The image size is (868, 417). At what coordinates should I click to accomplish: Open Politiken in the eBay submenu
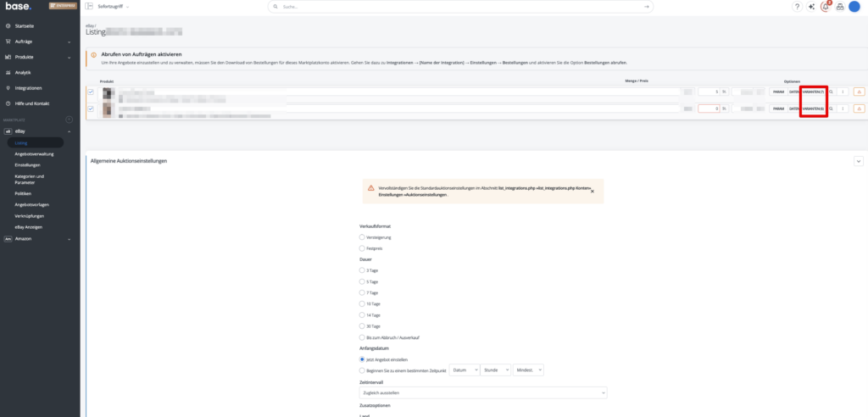tap(23, 194)
